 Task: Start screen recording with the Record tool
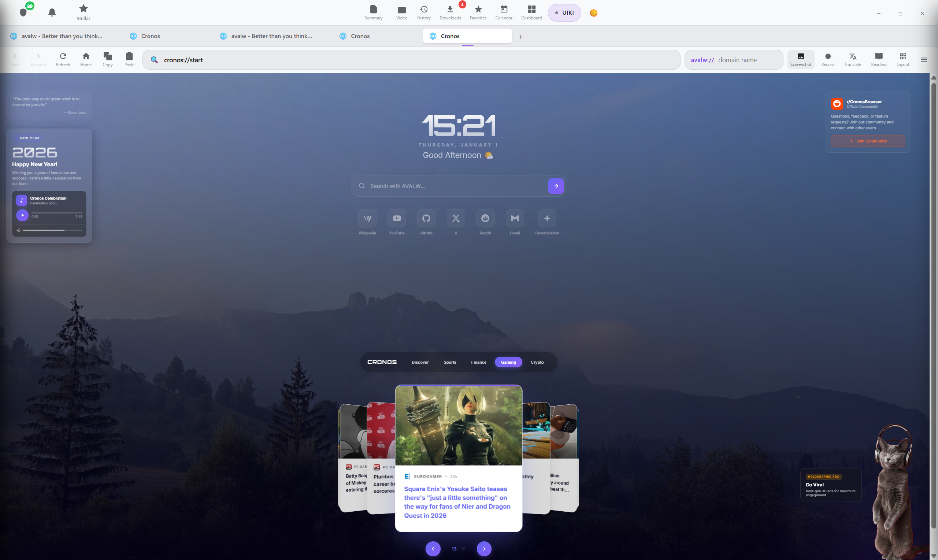tap(827, 59)
